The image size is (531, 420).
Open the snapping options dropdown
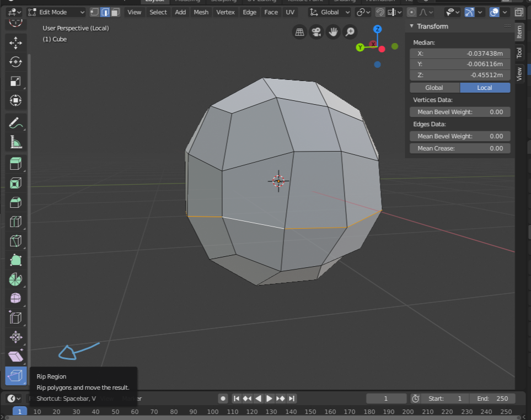coord(395,13)
